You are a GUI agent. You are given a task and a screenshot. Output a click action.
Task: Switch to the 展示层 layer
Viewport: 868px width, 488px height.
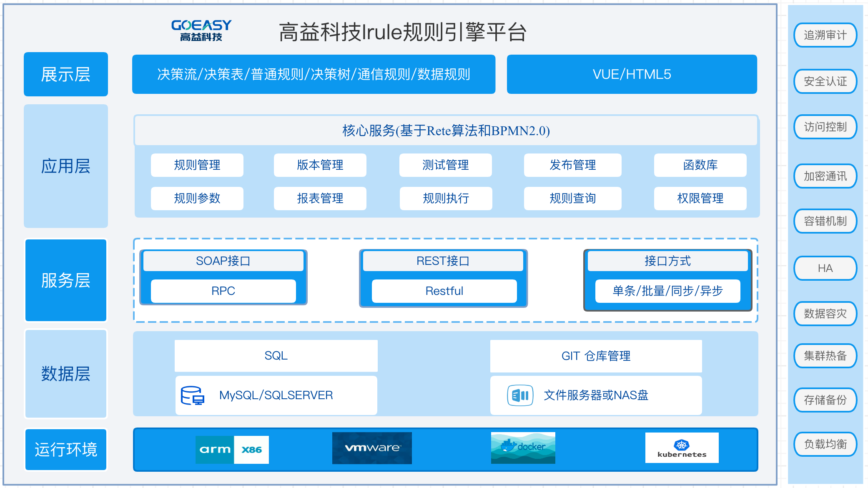click(x=65, y=74)
